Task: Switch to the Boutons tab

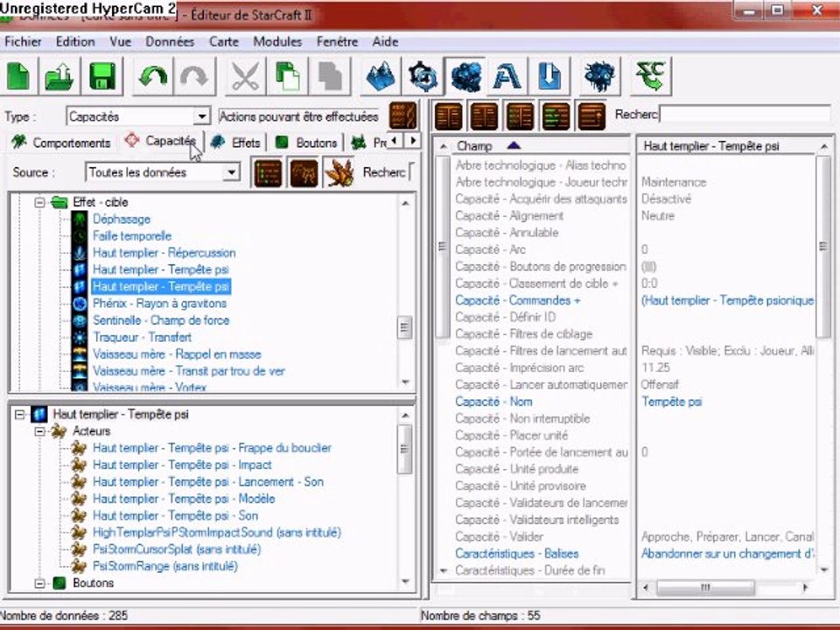Action: [306, 143]
